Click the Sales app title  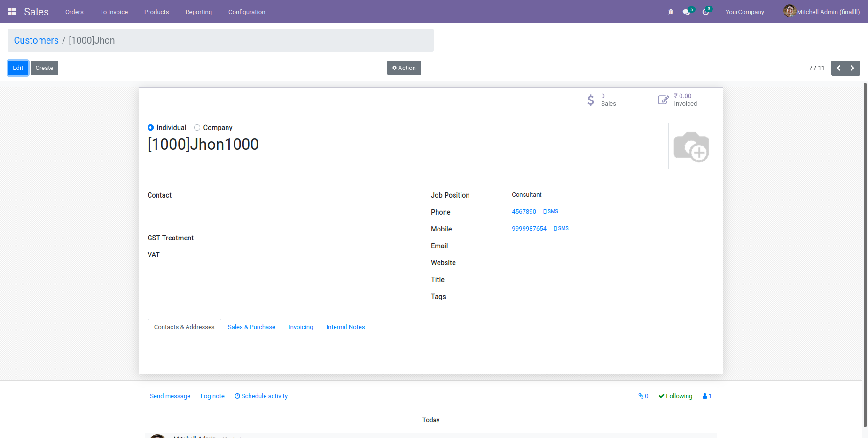click(x=36, y=12)
